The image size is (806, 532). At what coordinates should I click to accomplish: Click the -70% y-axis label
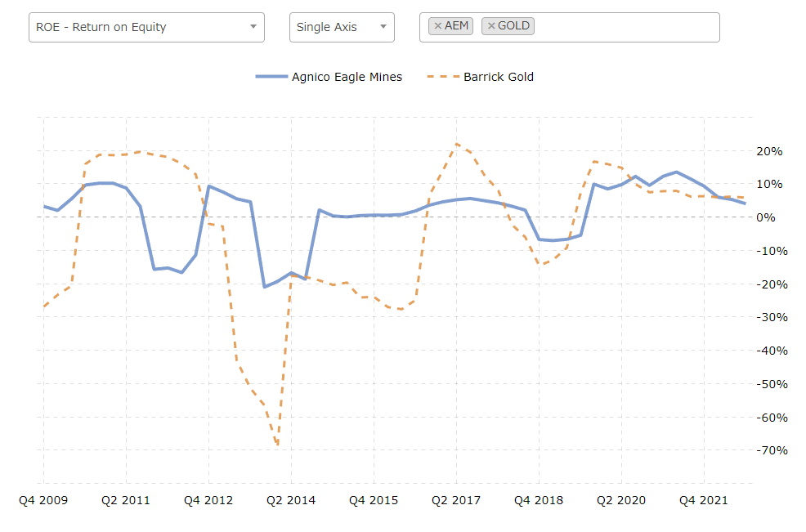click(x=772, y=450)
